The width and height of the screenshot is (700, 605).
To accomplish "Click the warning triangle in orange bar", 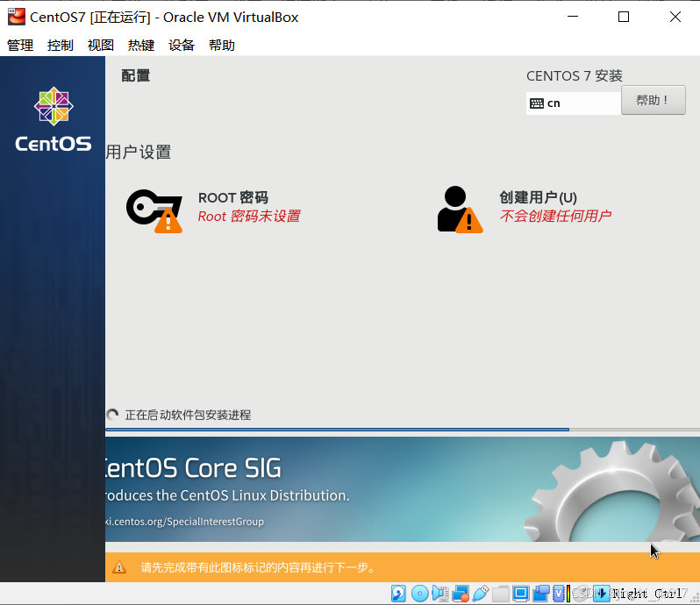I will pos(119,567).
